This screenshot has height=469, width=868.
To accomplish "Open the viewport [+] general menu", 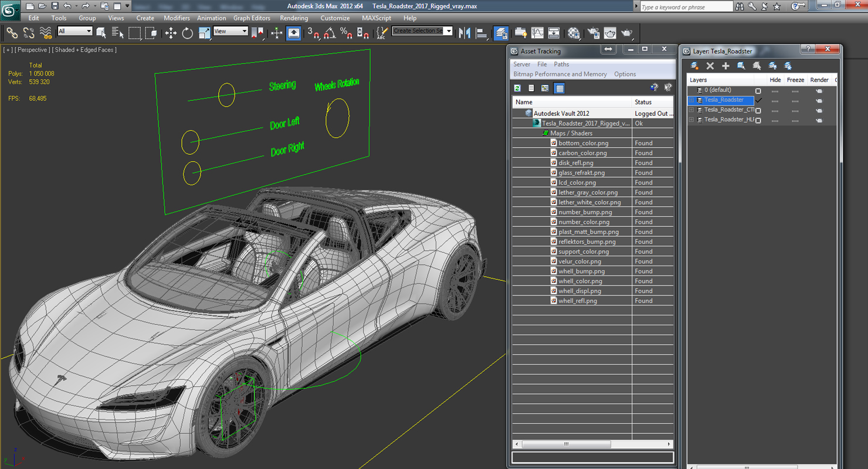I will pyautogui.click(x=8, y=50).
